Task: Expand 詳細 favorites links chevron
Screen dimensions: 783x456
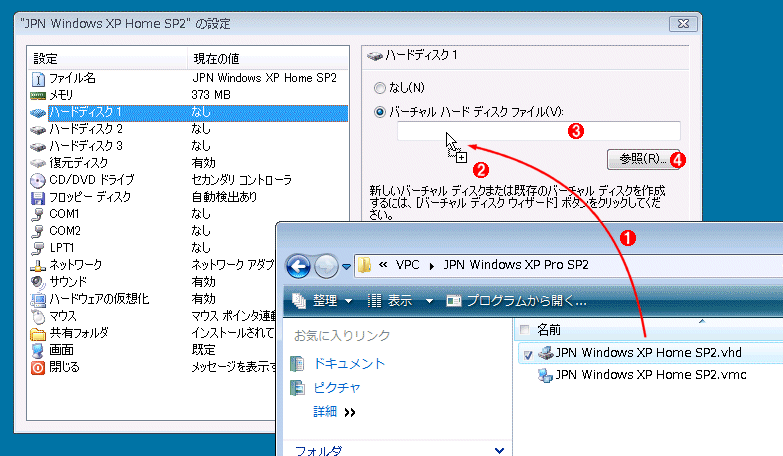Action: (x=350, y=413)
